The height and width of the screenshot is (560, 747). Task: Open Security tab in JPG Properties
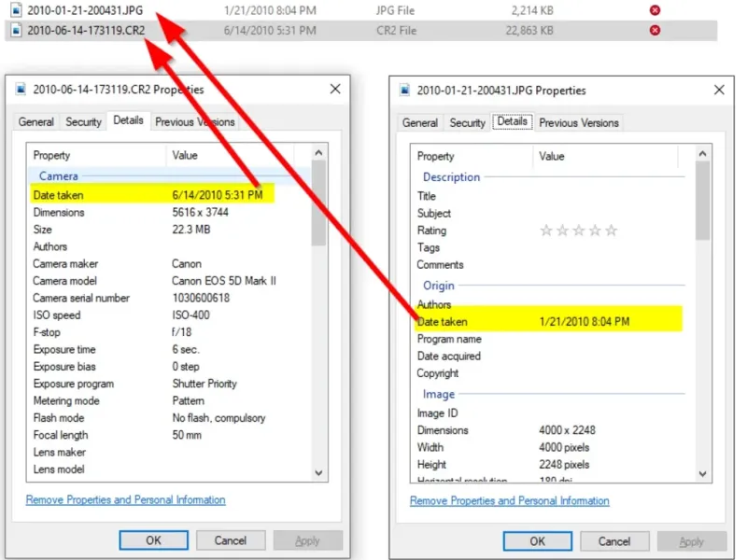(x=468, y=123)
